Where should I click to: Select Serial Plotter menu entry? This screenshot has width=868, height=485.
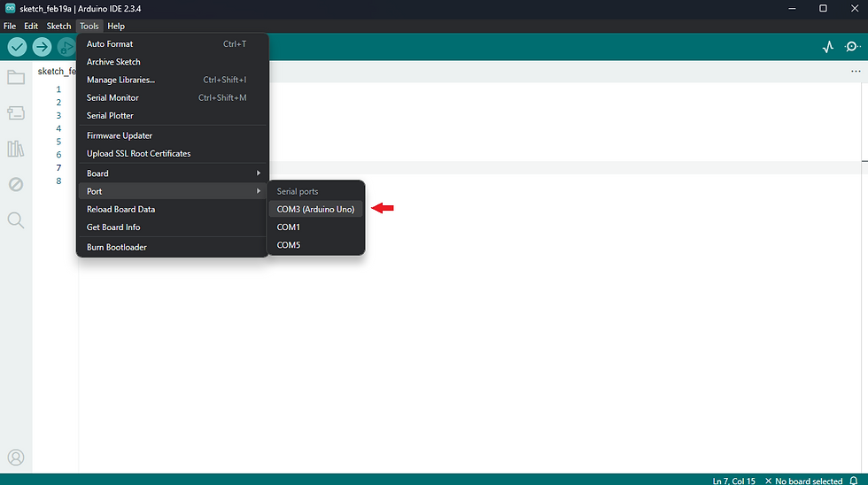(173, 116)
